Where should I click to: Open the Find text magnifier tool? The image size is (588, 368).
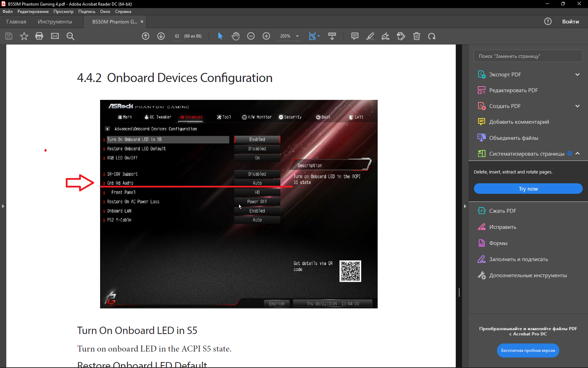(70, 36)
